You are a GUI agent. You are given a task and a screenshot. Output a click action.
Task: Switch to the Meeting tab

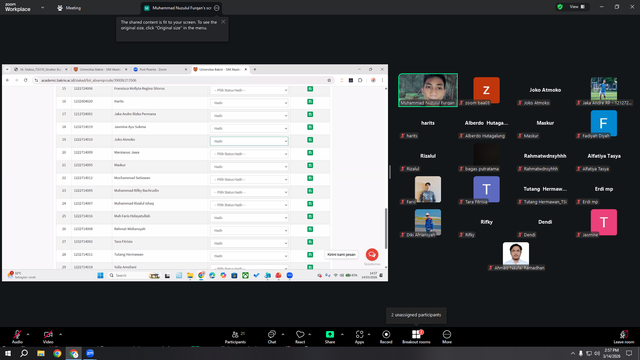69,8
